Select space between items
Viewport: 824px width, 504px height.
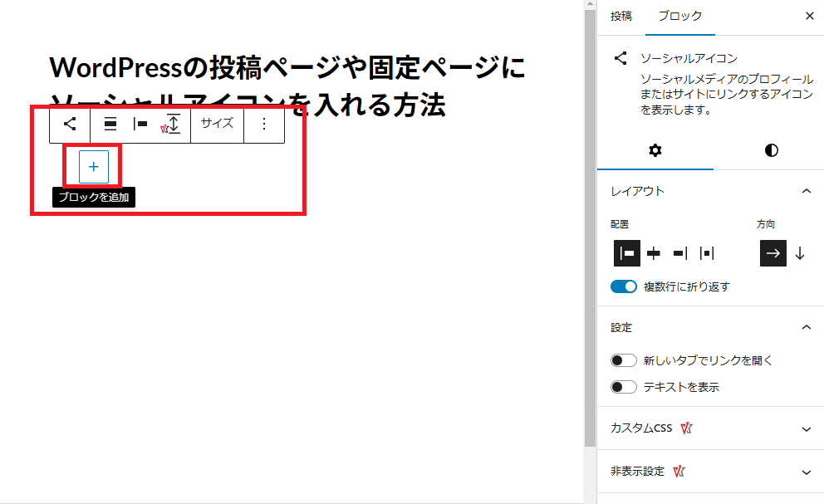[707, 253]
